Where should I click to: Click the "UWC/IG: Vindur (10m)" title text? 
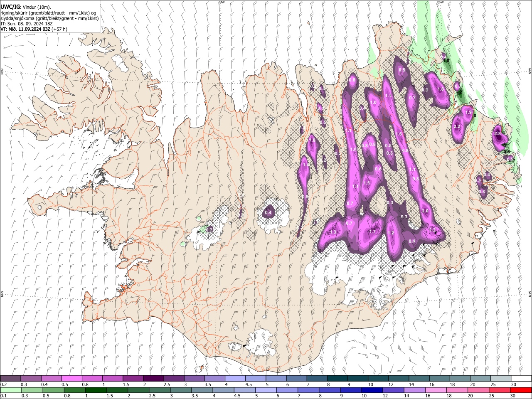(25, 7)
